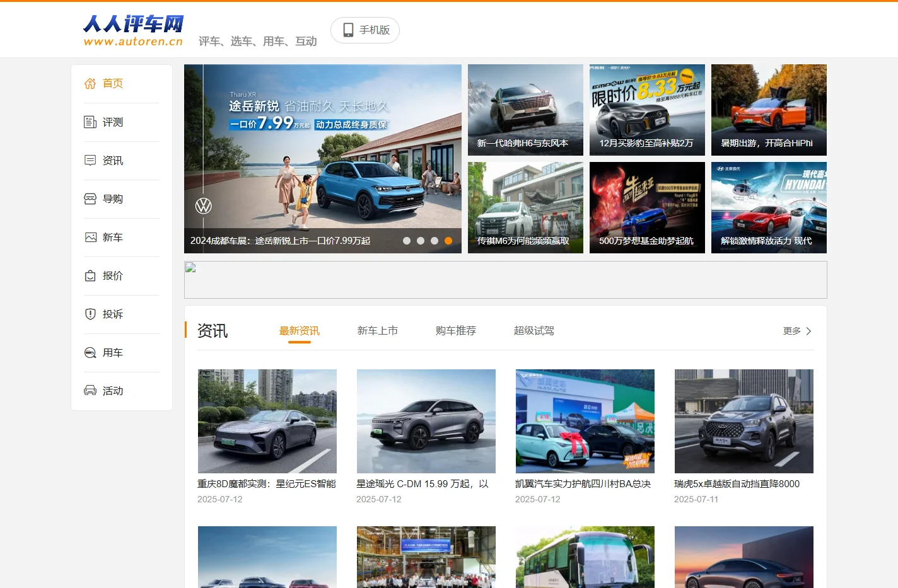Go to 报价 in the sidebar
Image resolution: width=898 pixels, height=588 pixels.
[x=122, y=275]
